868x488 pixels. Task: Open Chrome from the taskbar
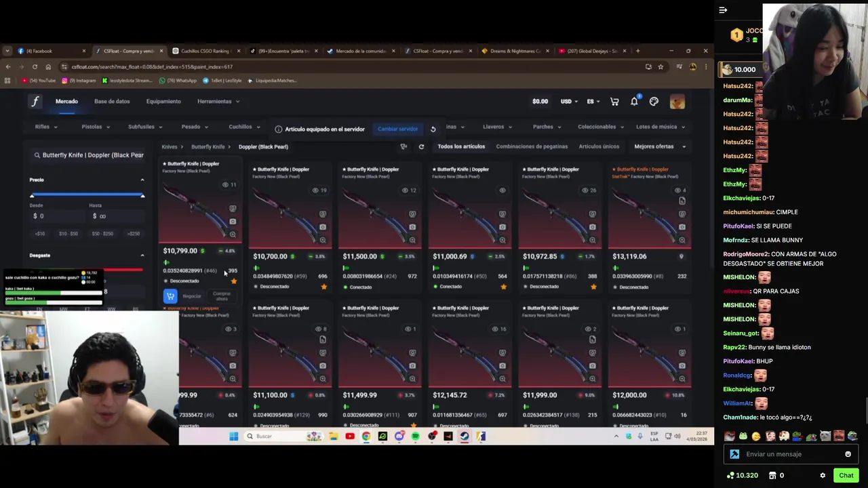tap(366, 436)
